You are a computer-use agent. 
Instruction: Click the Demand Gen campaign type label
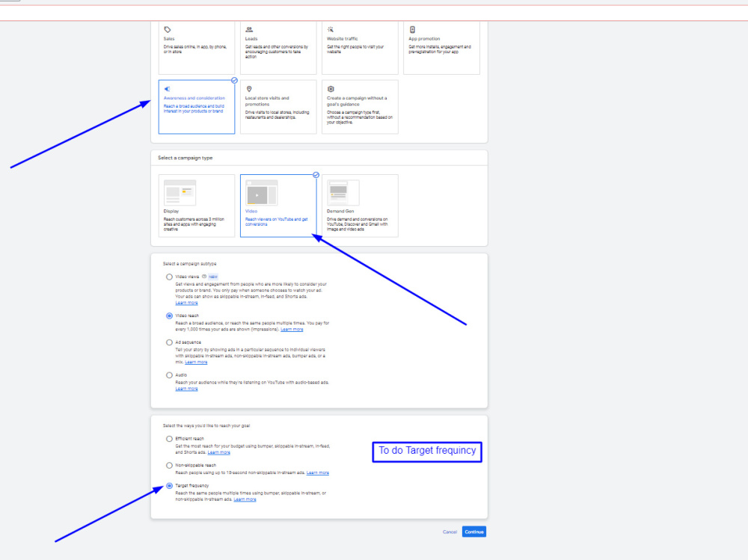(340, 211)
